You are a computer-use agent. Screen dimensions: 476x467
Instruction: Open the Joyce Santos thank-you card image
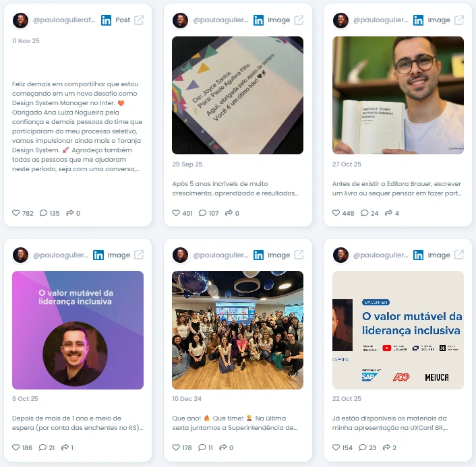click(x=237, y=95)
